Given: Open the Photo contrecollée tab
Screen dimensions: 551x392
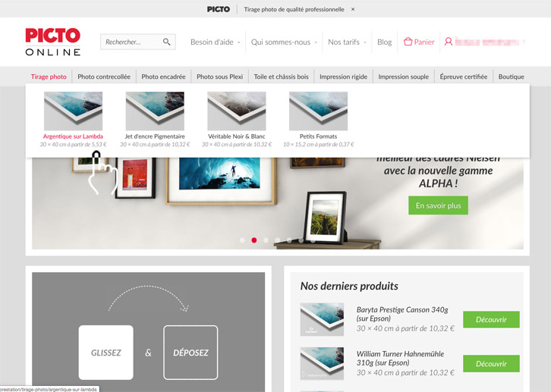Looking at the screenshot, I should point(104,77).
